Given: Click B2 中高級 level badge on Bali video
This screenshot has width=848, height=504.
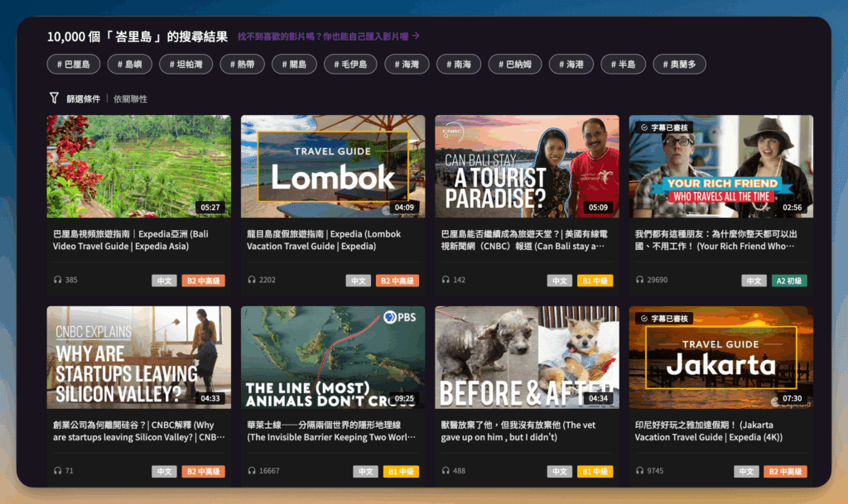Looking at the screenshot, I should (204, 281).
